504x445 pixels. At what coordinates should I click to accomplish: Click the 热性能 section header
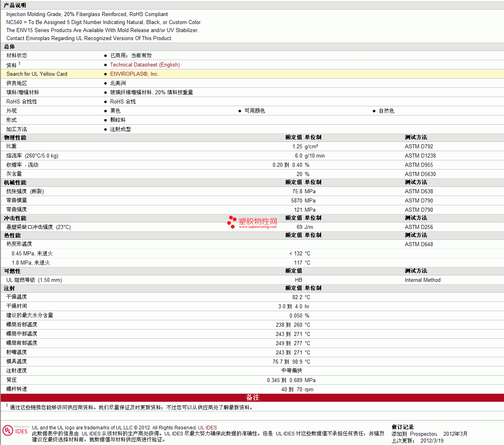coord(12,235)
